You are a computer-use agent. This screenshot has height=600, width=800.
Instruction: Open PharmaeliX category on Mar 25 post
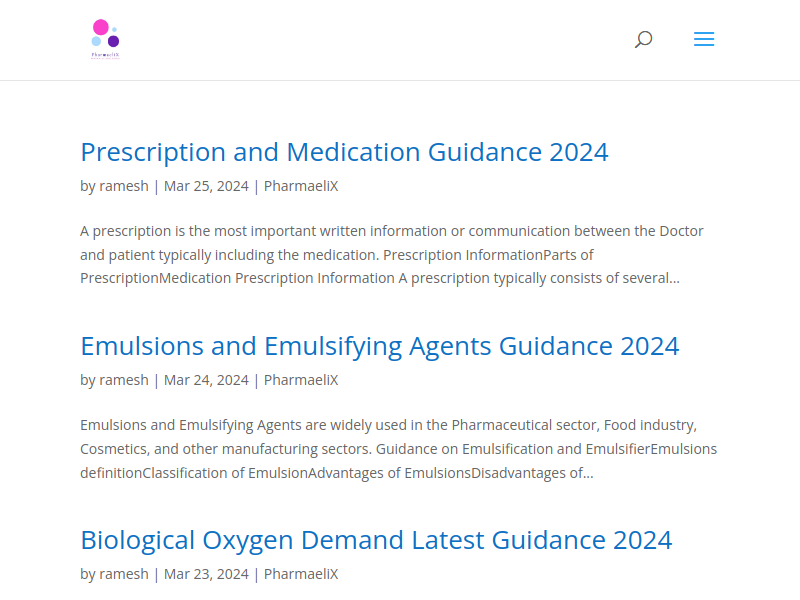[301, 186]
